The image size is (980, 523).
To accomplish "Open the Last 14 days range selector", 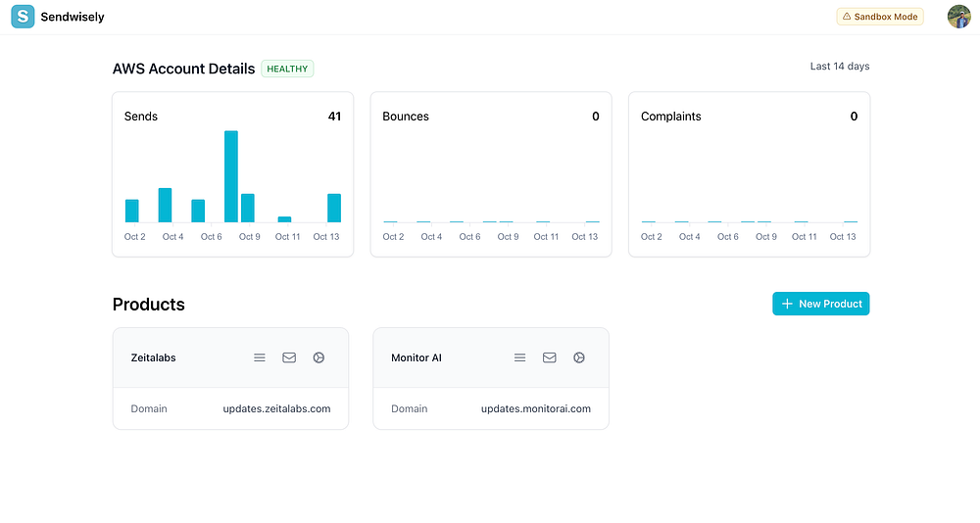I will click(x=840, y=67).
